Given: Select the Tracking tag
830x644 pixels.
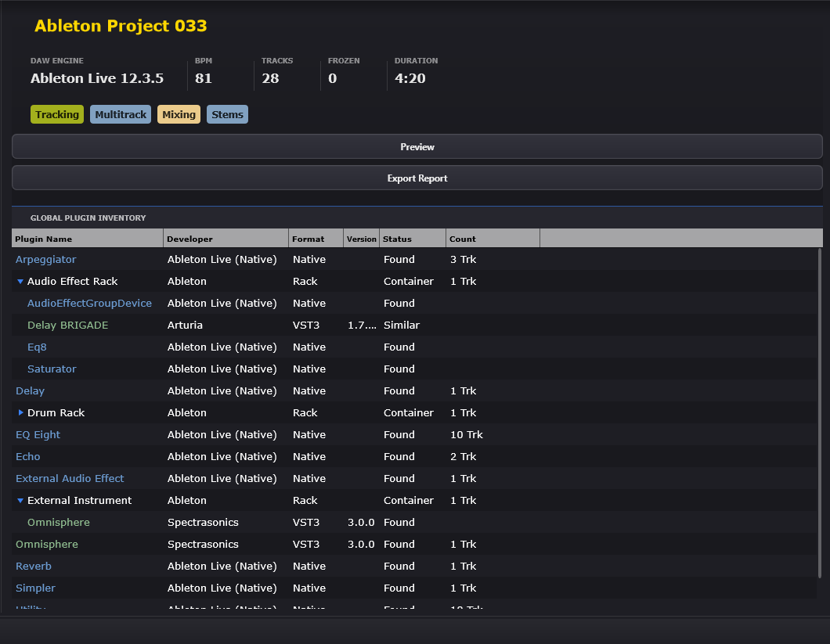Looking at the screenshot, I should [57, 115].
